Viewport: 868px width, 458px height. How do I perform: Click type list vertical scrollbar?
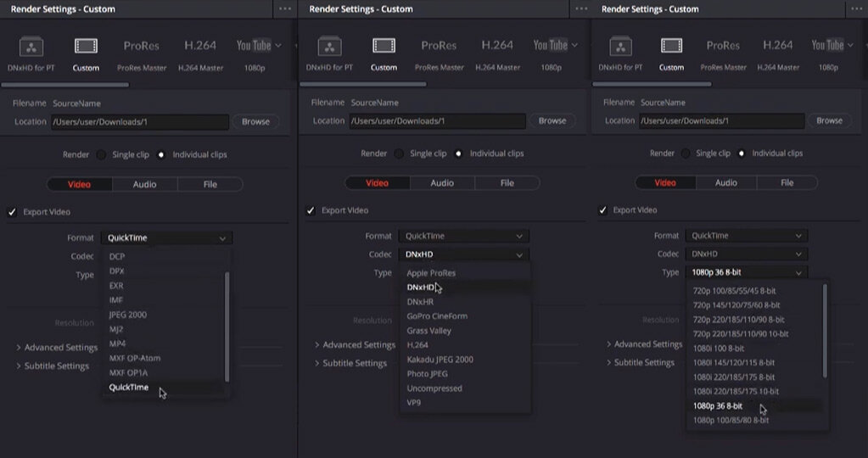[x=824, y=332]
